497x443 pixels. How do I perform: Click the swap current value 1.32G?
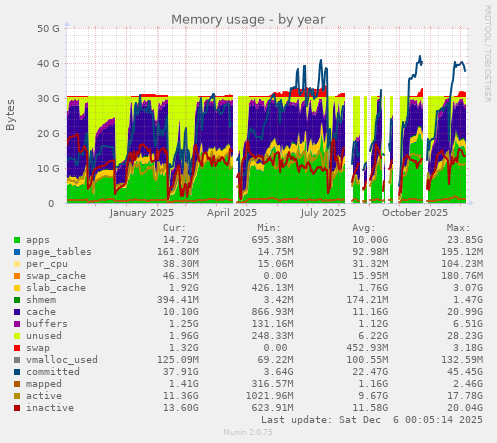tap(184, 348)
